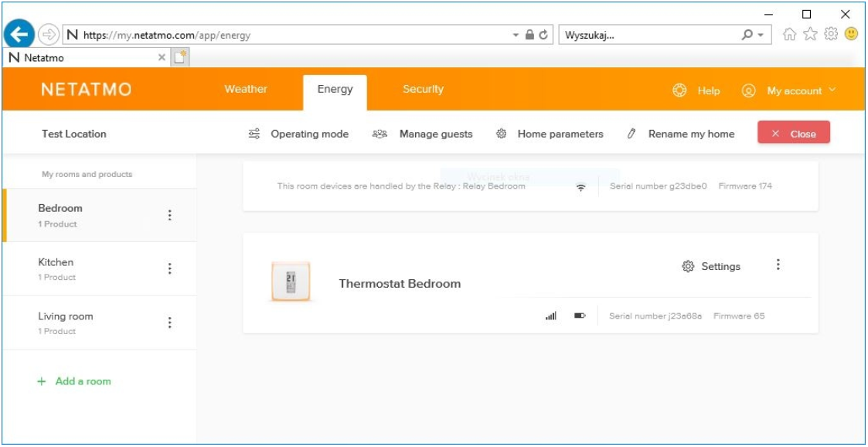This screenshot has width=868, height=447.
Task: Close the Netatmo browser tab
Action: coord(162,57)
